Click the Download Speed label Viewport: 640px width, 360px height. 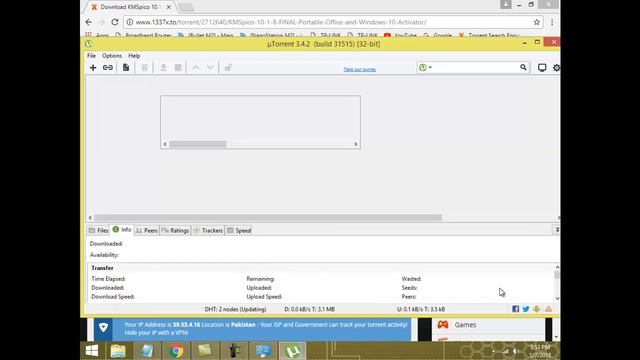113,297
